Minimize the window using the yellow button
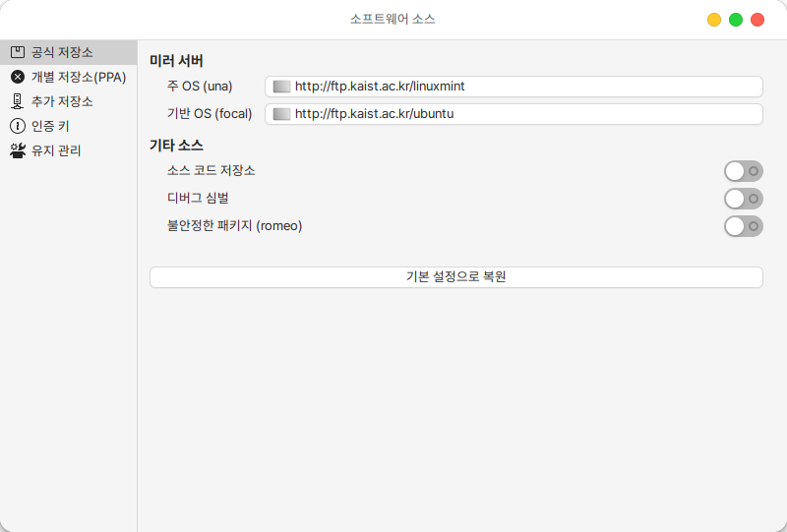 [x=714, y=20]
